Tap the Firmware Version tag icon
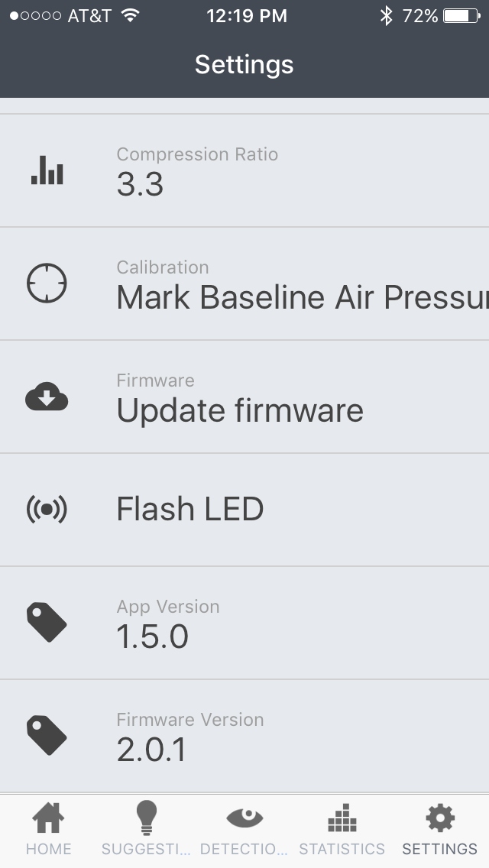Image resolution: width=489 pixels, height=868 pixels. pyautogui.click(x=47, y=736)
